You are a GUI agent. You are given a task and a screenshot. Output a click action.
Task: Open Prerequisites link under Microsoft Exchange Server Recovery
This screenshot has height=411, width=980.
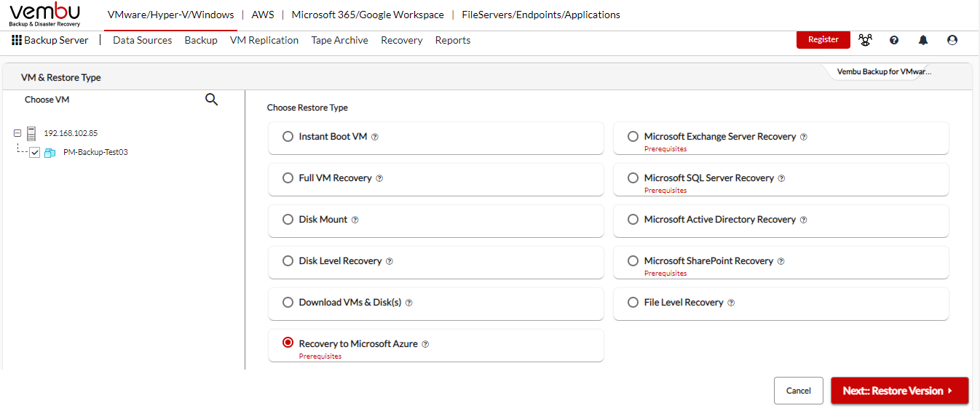pyautogui.click(x=665, y=149)
